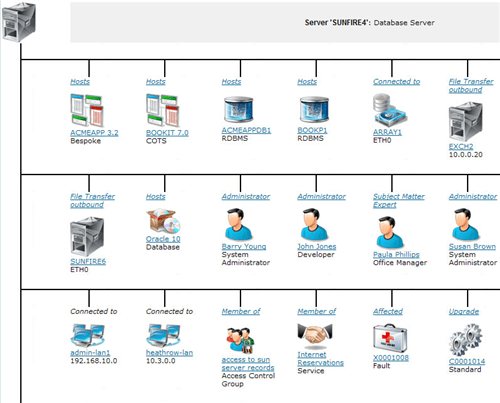This screenshot has height=403, width=500.
Task: Click the 10.0.0.20 address under EXCH2
Action: pos(465,155)
